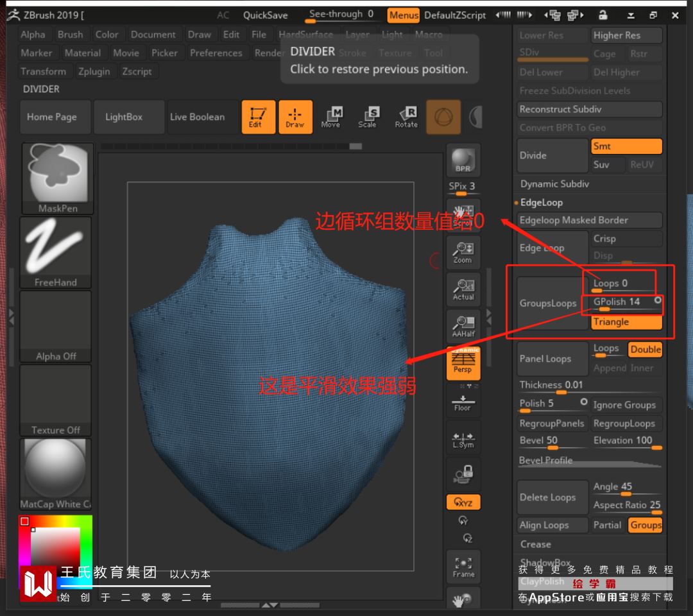The height and width of the screenshot is (616, 693).
Task: Select Y-axis rotation icon
Action: point(463,520)
